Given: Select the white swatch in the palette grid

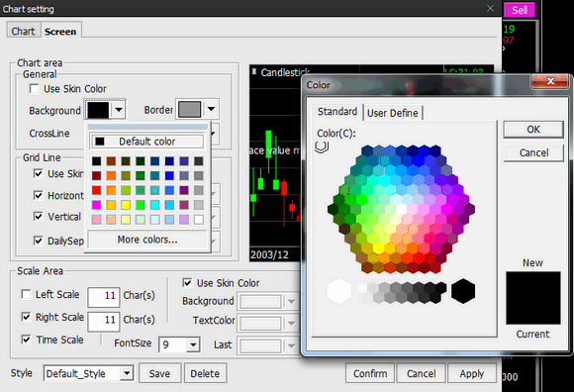Looking at the screenshot, I should click(x=199, y=220).
